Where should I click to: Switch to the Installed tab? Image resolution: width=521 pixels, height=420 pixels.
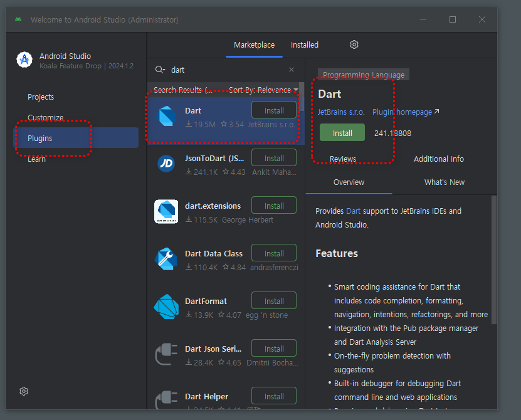(305, 45)
